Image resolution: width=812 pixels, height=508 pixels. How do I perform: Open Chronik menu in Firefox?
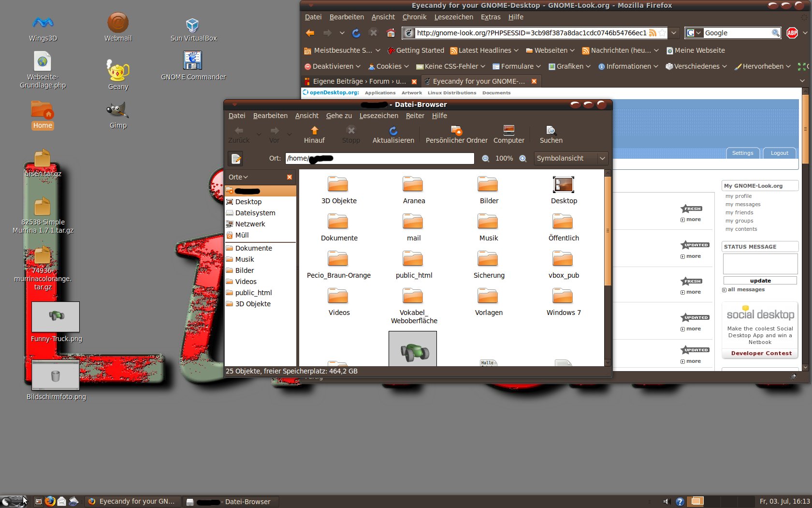pyautogui.click(x=414, y=17)
